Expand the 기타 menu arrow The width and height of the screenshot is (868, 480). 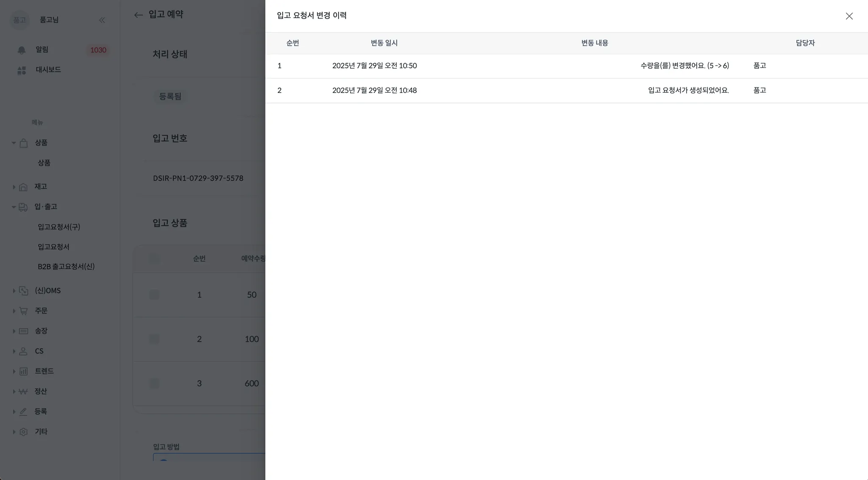pos(14,432)
